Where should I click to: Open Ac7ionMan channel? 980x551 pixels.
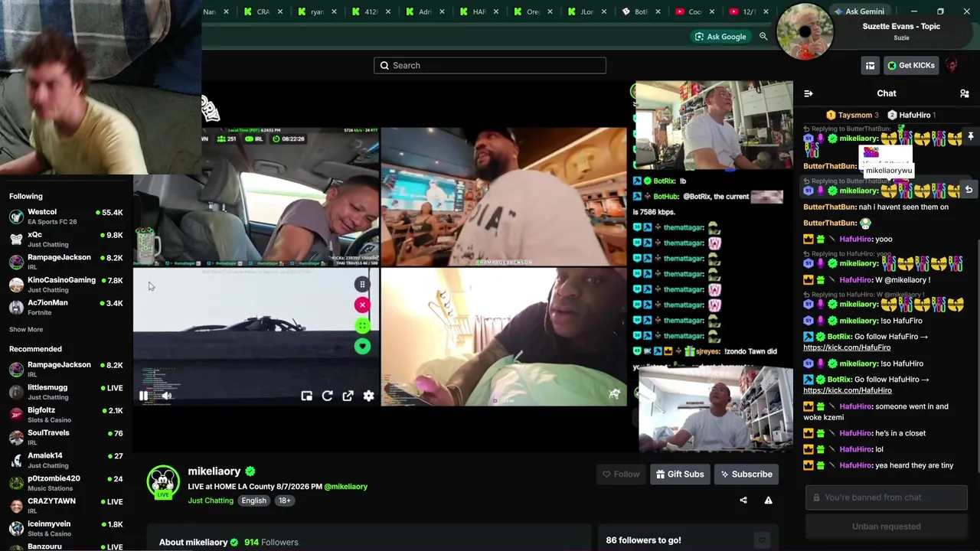click(x=66, y=307)
